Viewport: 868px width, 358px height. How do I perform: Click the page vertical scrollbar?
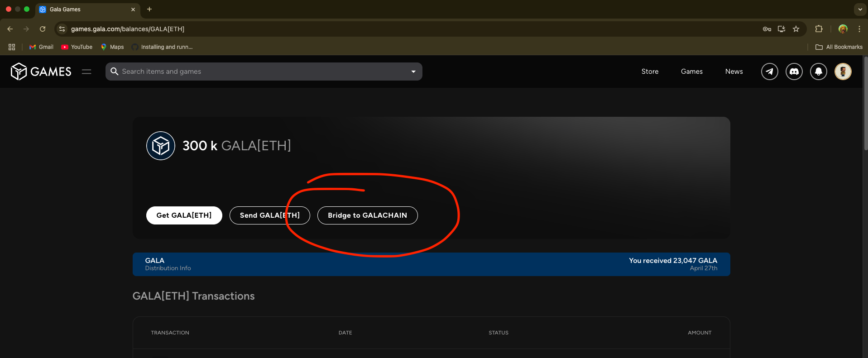click(865, 104)
